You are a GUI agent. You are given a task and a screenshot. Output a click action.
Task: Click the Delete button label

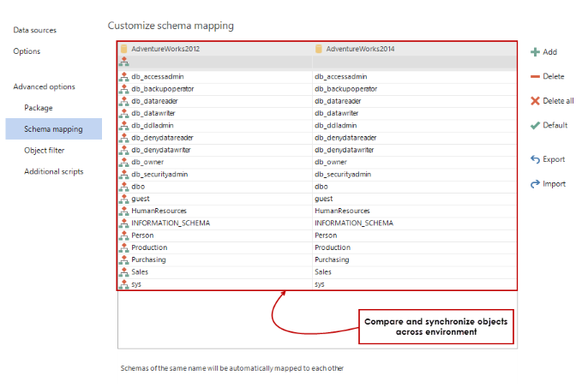(554, 76)
